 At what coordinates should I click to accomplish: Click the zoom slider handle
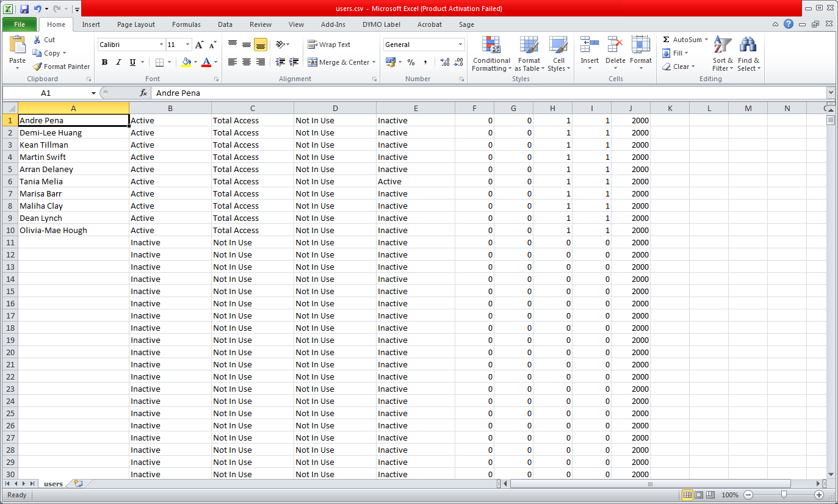click(x=784, y=495)
